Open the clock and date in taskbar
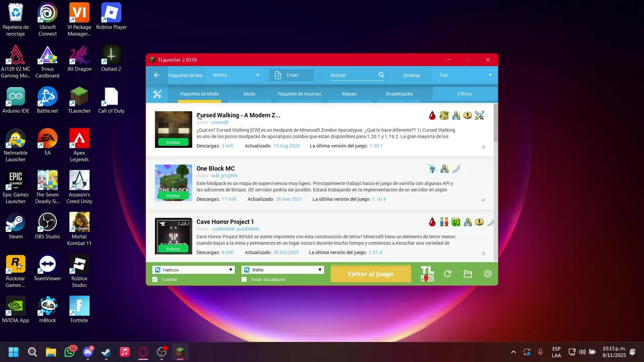 pyautogui.click(x=614, y=352)
